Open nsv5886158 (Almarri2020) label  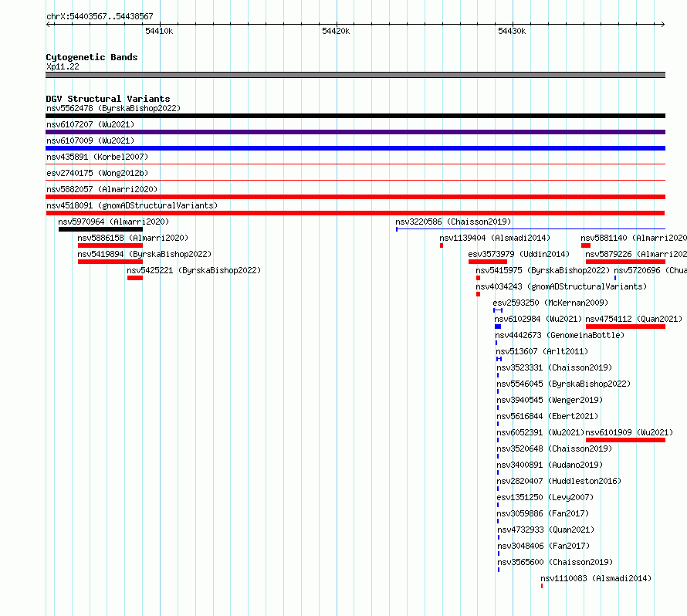coord(133,238)
